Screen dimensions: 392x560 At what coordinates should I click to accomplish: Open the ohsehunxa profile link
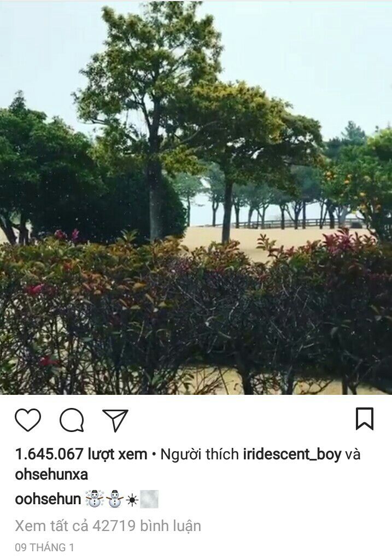coord(51,474)
